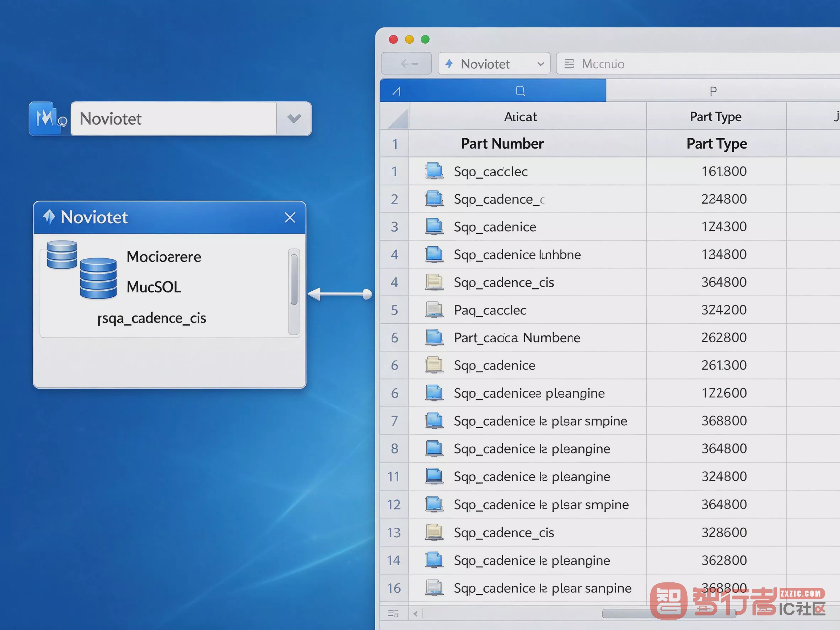Viewport: 840px width, 630px height.
Task: Click the Mccnuio address field
Action: [698, 64]
